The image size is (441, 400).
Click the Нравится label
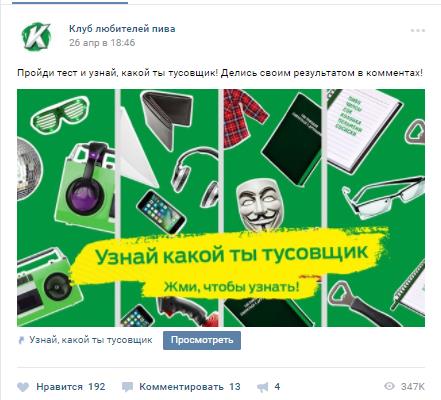[59, 387]
